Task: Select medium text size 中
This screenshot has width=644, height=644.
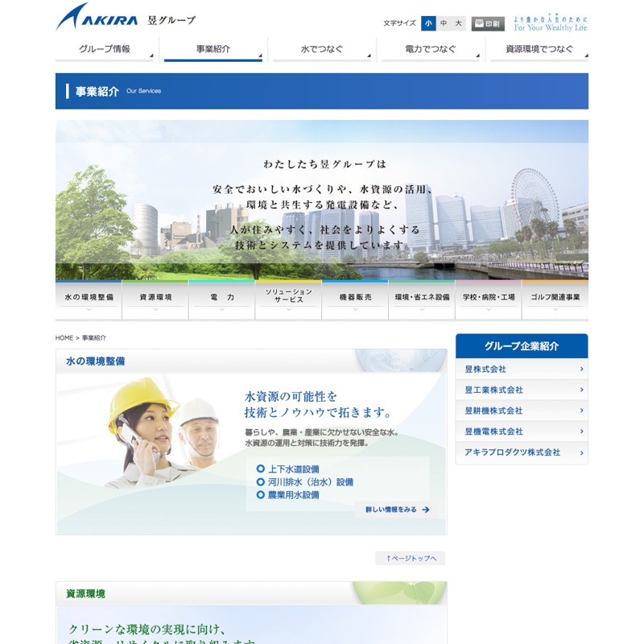Action: pos(444,23)
